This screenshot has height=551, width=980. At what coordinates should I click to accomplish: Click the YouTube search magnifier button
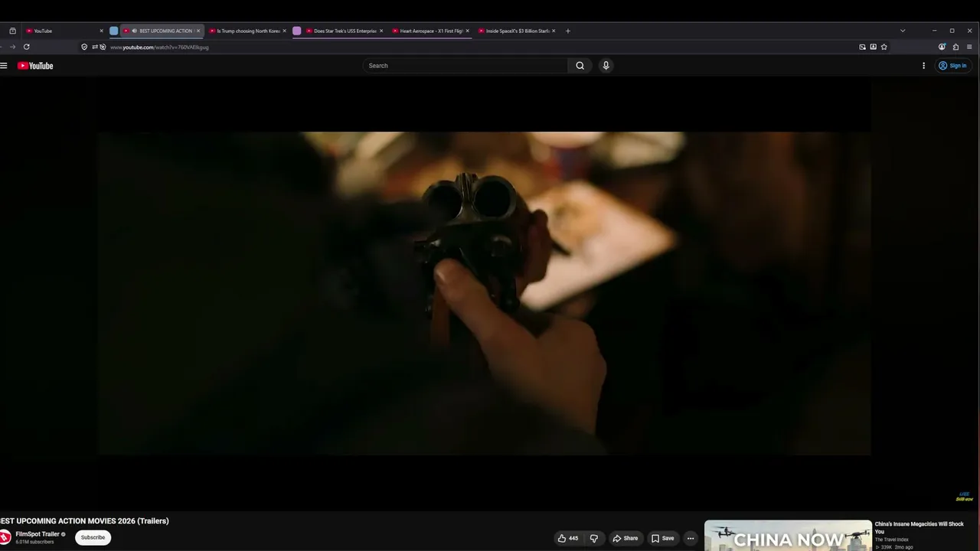pyautogui.click(x=580, y=66)
